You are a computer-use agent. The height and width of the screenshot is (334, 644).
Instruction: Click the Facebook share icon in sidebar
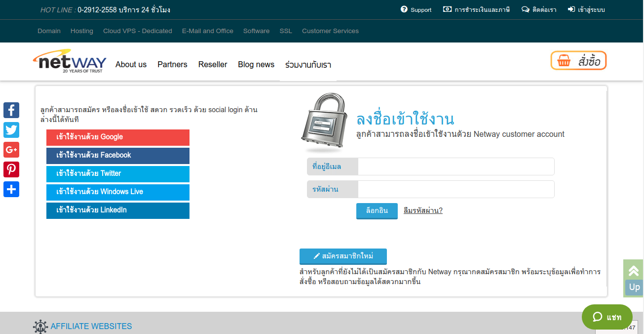click(x=11, y=110)
